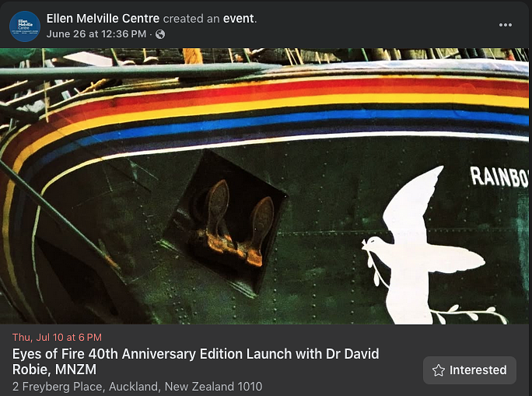Open the bold 'event' link in header
Image resolution: width=532 pixels, height=396 pixels.
pyautogui.click(x=239, y=19)
